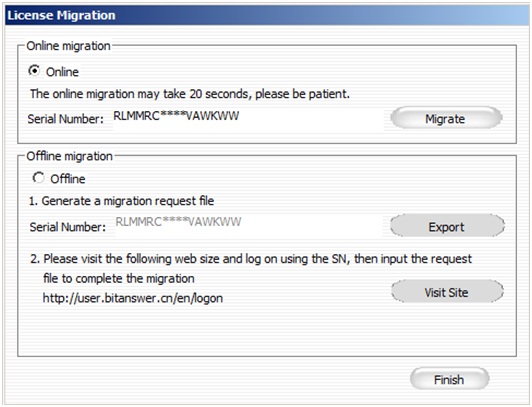Screen dimensions: 532x407
Task: Click the Offline radio label text
Action: pyautogui.click(x=68, y=179)
